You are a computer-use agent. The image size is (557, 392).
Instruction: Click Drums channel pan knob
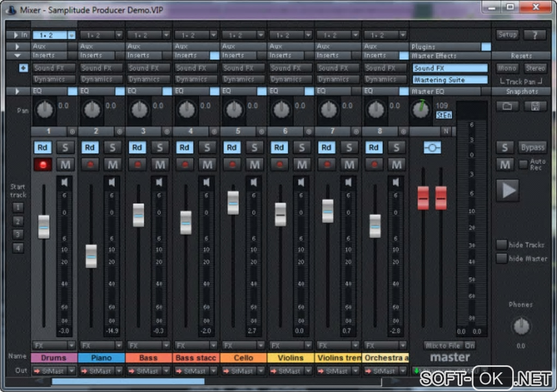click(x=44, y=109)
